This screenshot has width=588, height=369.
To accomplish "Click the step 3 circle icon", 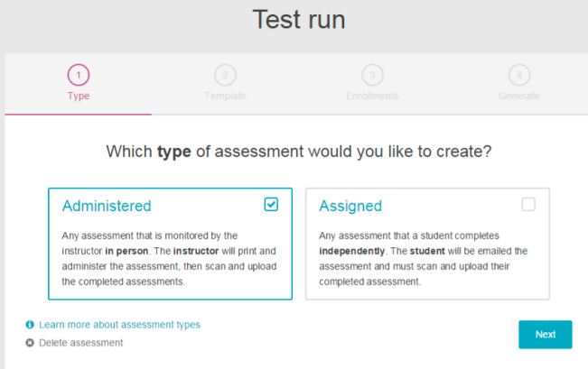I will tap(371, 75).
